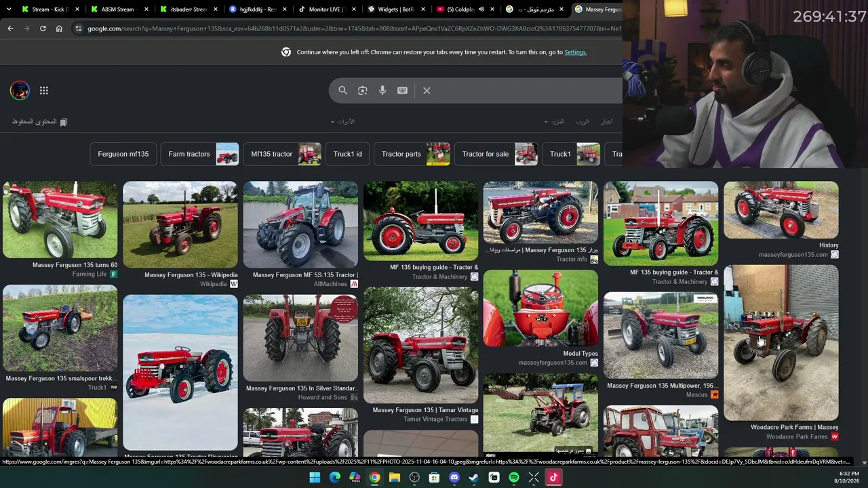Open the Google account profile avatar
This screenshot has height=488, width=868.
click(20, 90)
